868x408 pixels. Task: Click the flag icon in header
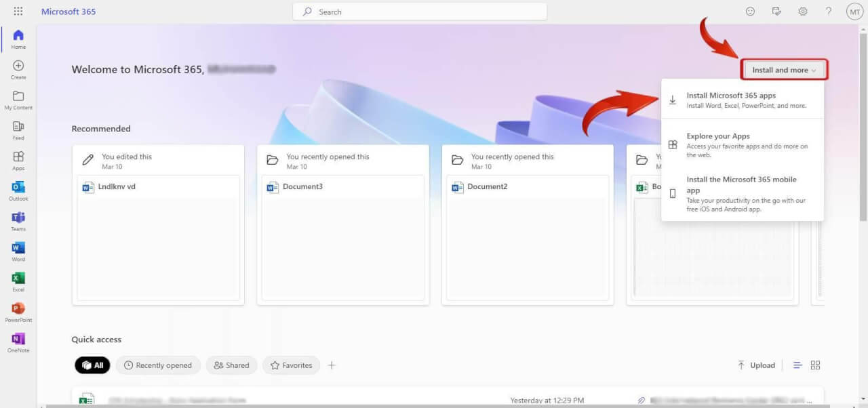(x=776, y=12)
